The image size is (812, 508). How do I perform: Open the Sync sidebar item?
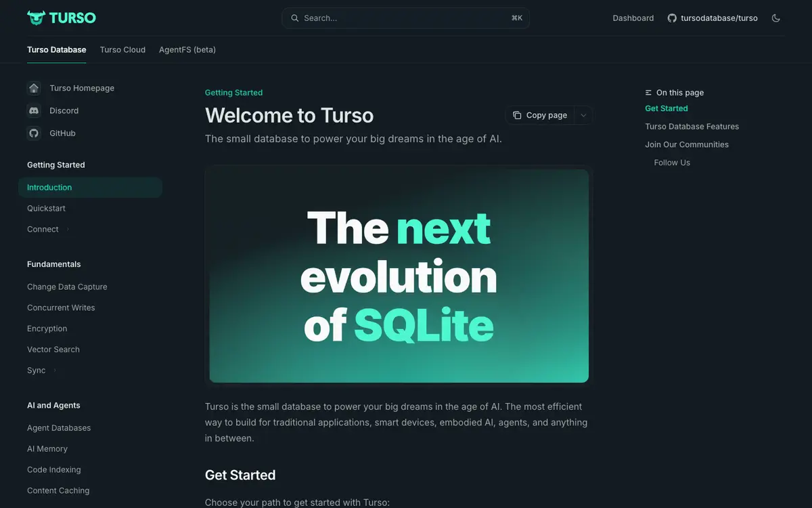(x=37, y=371)
